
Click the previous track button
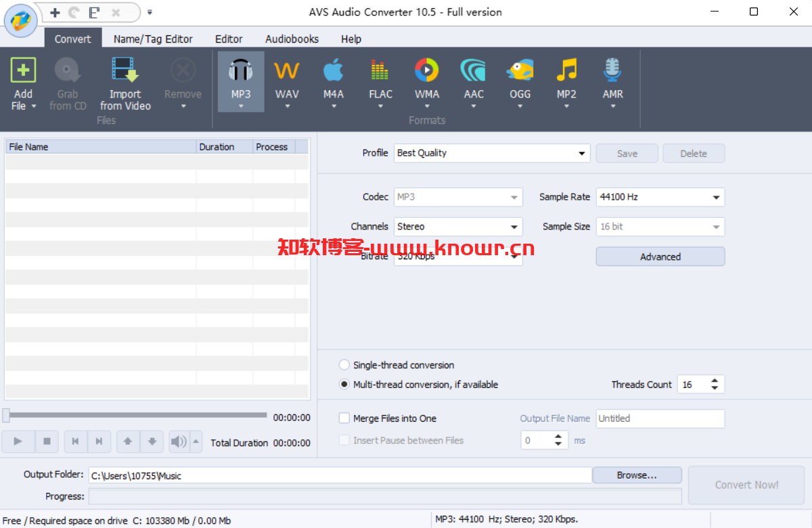click(x=76, y=441)
